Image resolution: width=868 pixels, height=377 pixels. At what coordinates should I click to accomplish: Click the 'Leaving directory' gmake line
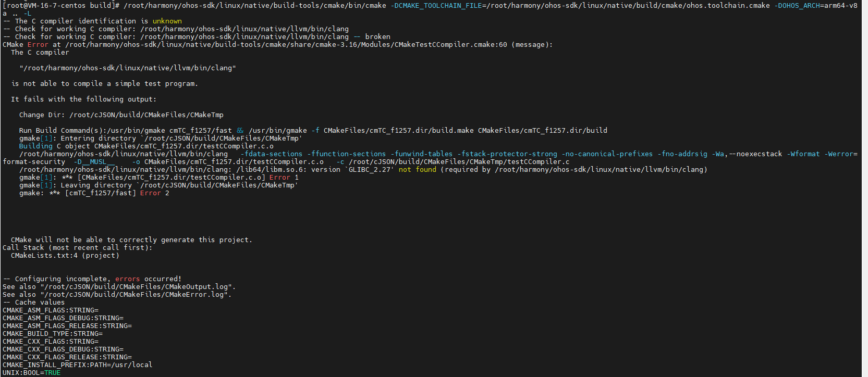[159, 185]
